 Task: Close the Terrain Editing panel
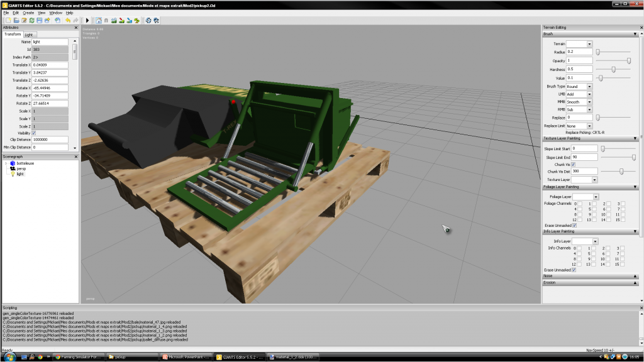coord(641,28)
